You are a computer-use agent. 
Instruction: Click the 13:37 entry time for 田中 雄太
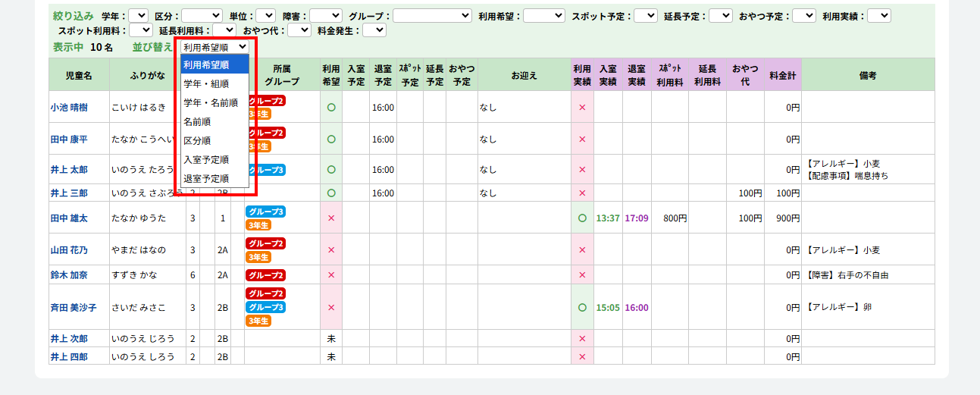(608, 218)
